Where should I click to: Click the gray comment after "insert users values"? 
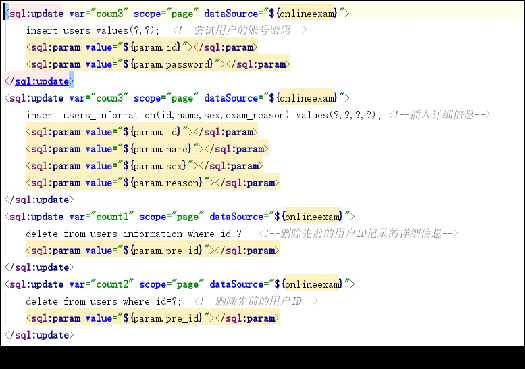pos(240,30)
